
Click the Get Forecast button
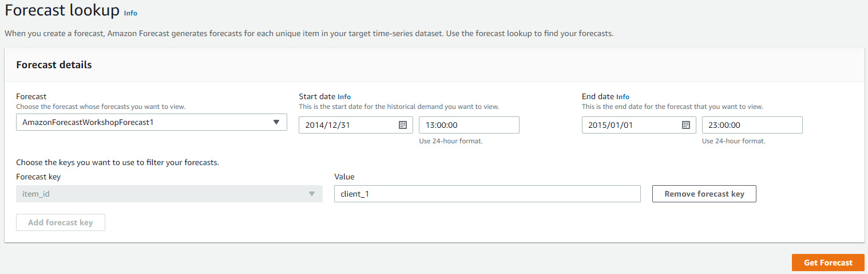[x=828, y=263]
